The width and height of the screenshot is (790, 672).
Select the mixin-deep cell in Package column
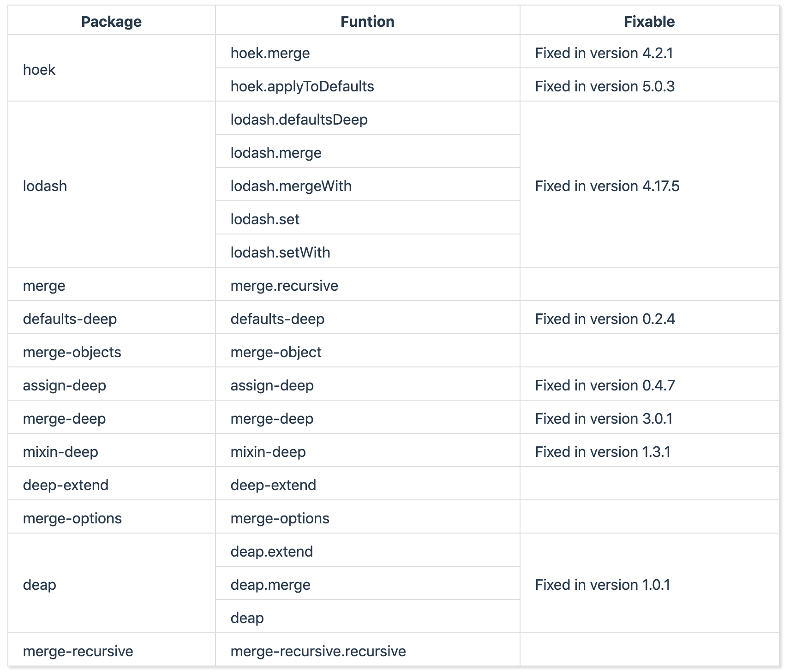point(60,452)
